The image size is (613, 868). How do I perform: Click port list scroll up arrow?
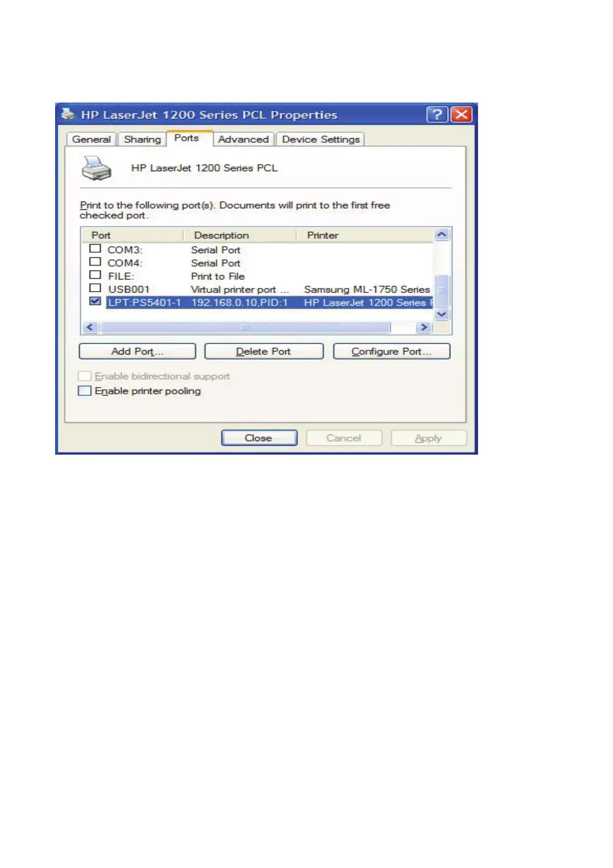tap(442, 235)
